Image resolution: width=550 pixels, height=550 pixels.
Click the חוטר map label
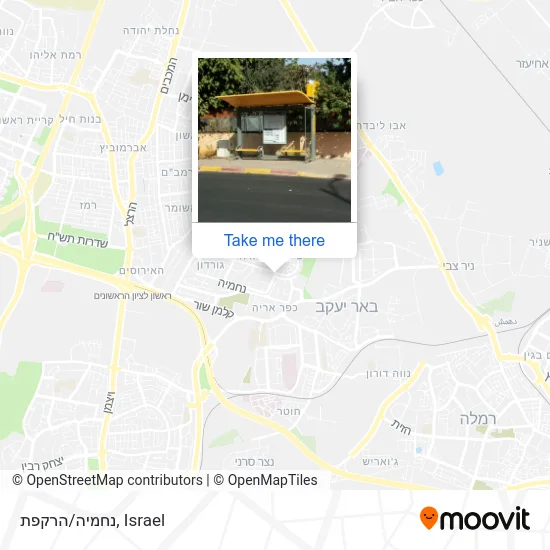tap(289, 411)
